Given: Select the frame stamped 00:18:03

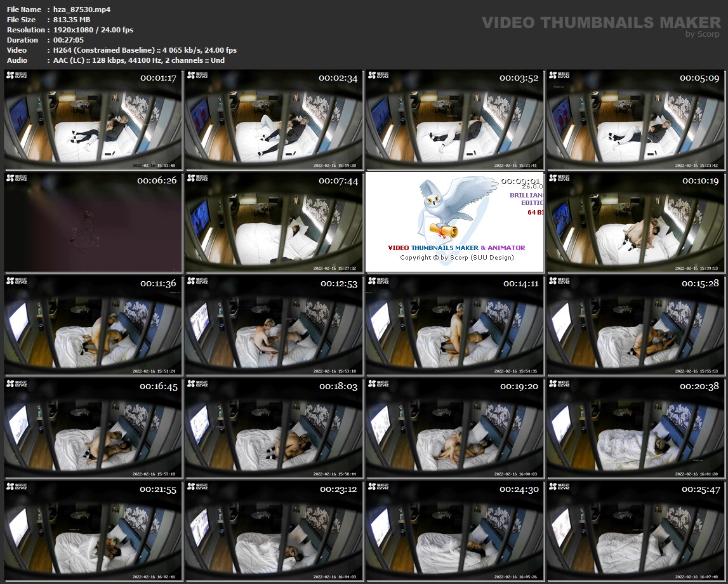Looking at the screenshot, I should 274,429.
